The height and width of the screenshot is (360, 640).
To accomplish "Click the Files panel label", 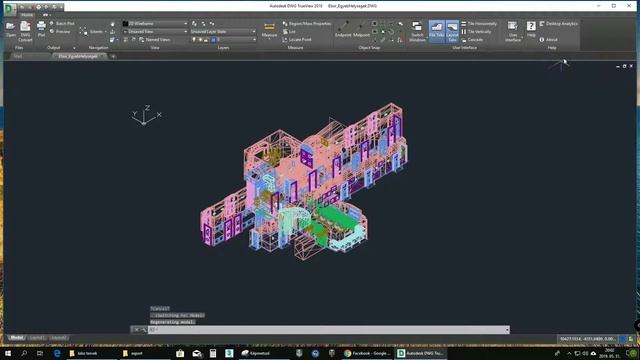I will [x=19, y=48].
